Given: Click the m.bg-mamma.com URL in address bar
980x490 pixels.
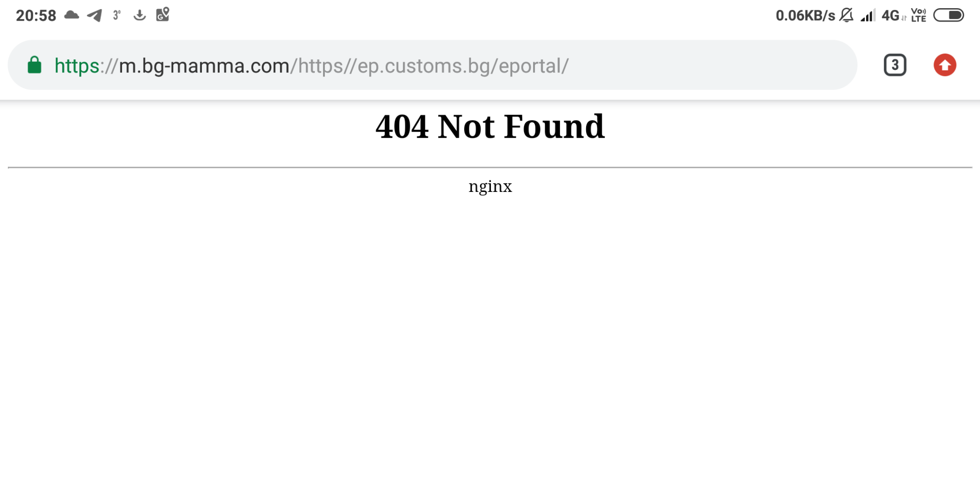Looking at the screenshot, I should point(204,66).
